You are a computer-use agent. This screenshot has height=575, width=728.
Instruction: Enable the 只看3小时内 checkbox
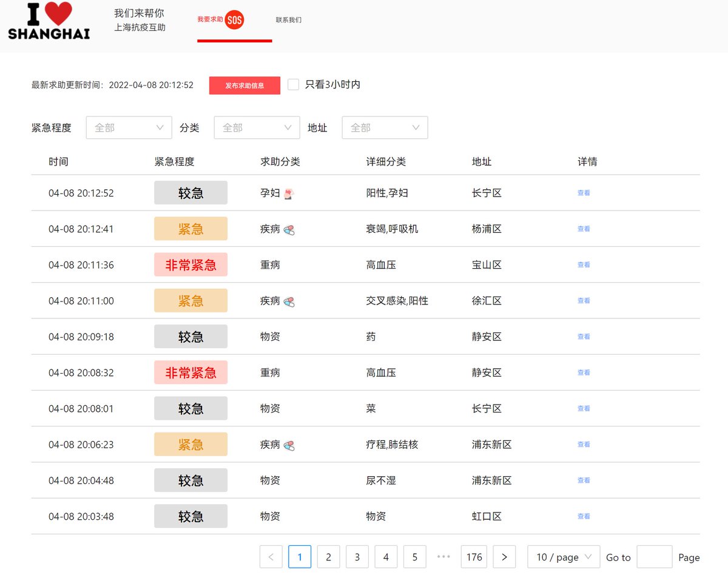pos(294,85)
